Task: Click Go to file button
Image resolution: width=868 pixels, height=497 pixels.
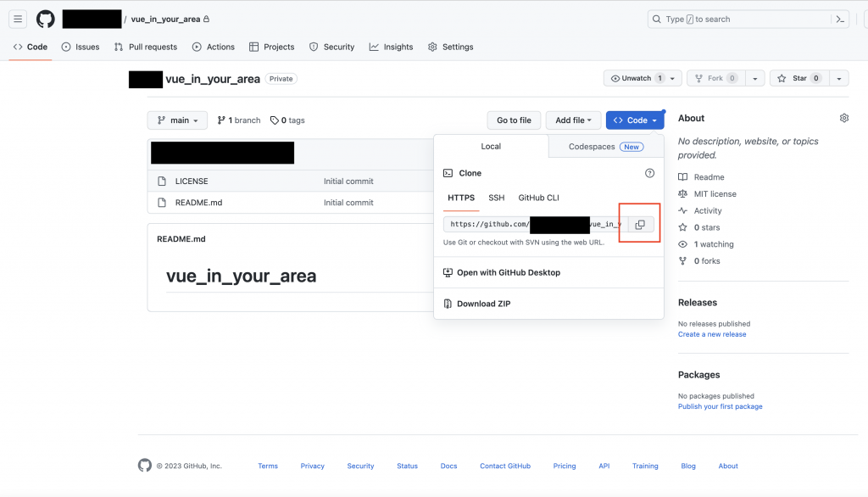Action: 514,120
